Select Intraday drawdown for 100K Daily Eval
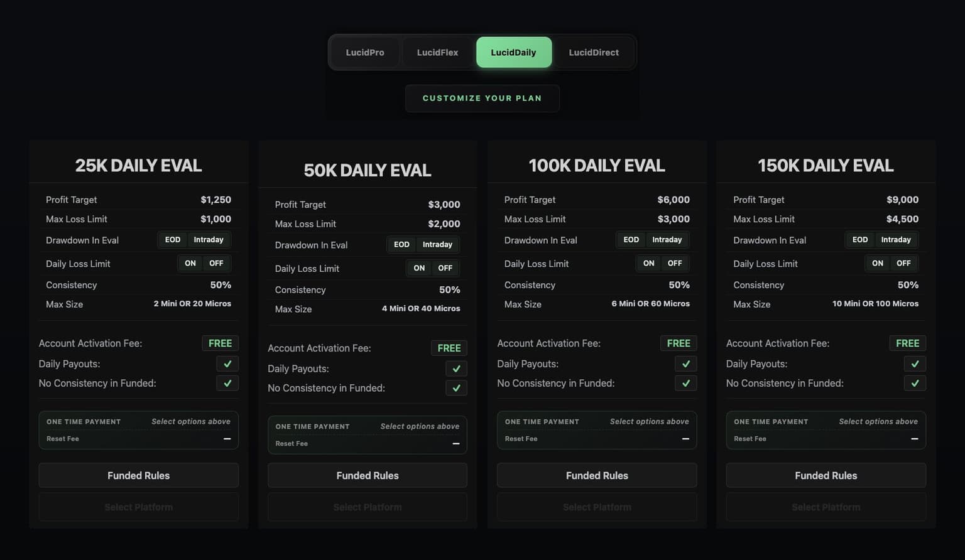Viewport: 965px width, 560px height. coord(667,240)
